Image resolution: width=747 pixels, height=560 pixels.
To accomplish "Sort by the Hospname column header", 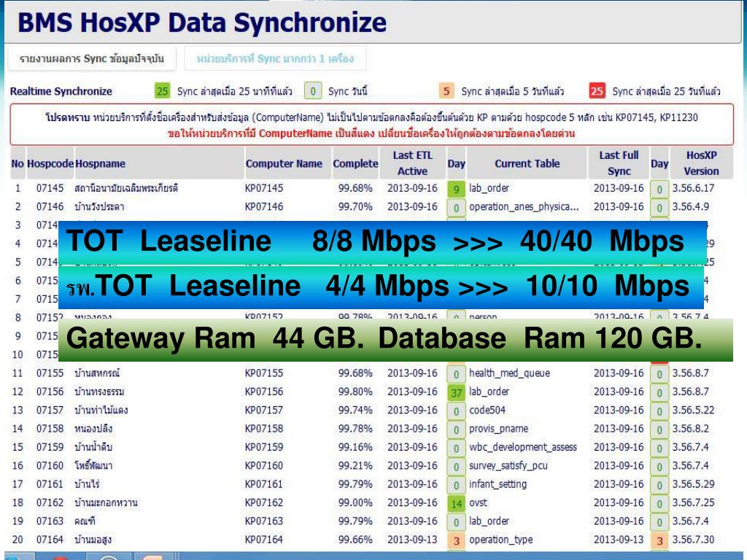I will [x=160, y=163].
